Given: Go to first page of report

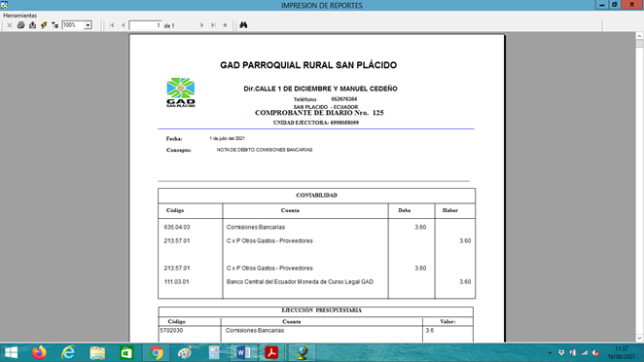Looking at the screenshot, I should pyautogui.click(x=112, y=25).
